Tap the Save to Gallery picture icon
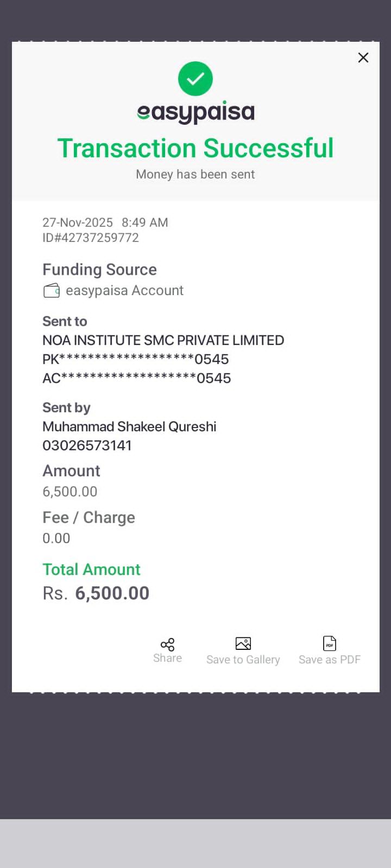391x868 pixels. pyautogui.click(x=243, y=643)
